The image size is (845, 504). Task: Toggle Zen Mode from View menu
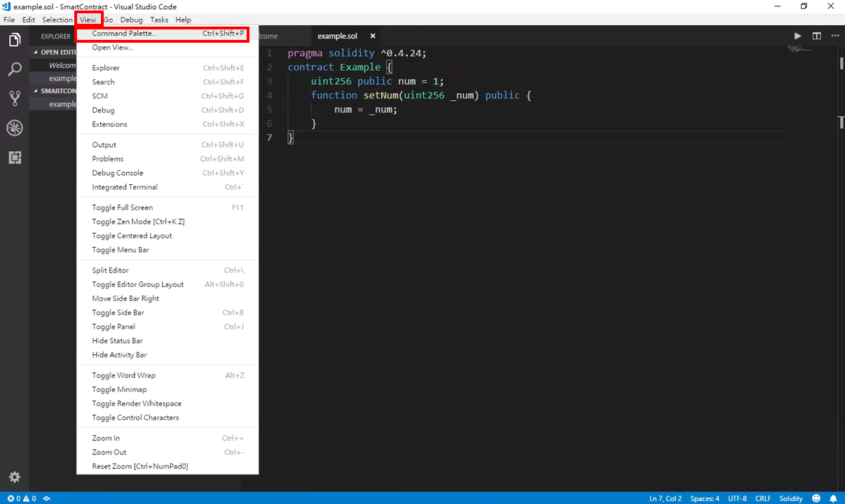point(167,221)
